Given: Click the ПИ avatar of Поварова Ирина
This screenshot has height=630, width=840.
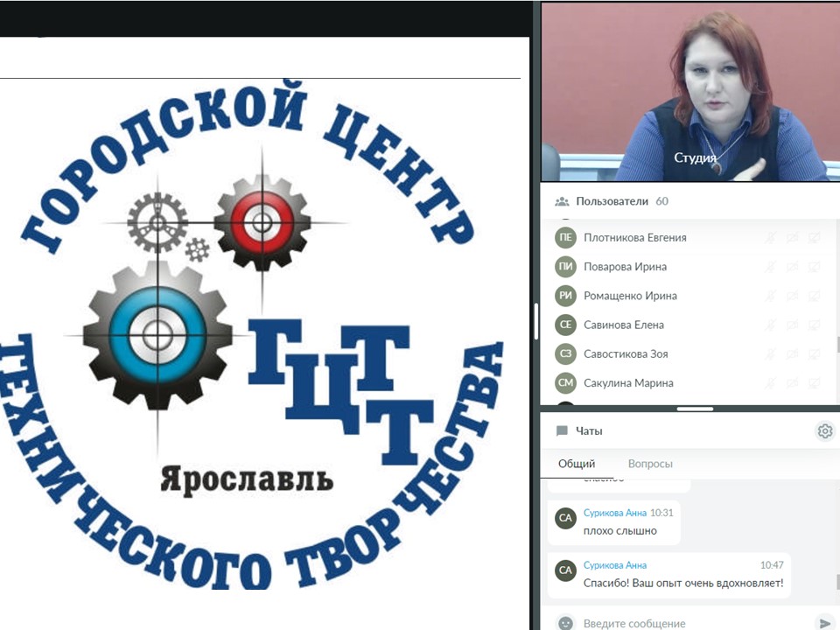Looking at the screenshot, I should click(566, 266).
